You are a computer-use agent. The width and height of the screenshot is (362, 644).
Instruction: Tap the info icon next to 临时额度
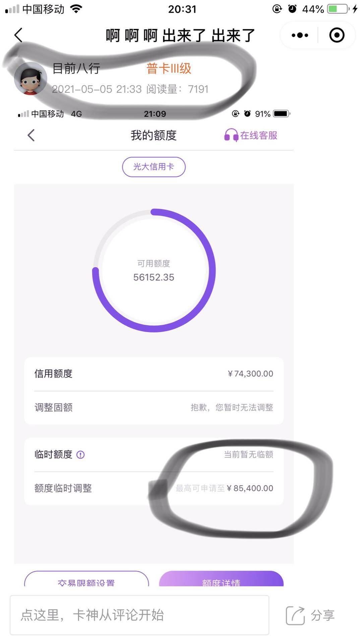[x=80, y=455]
